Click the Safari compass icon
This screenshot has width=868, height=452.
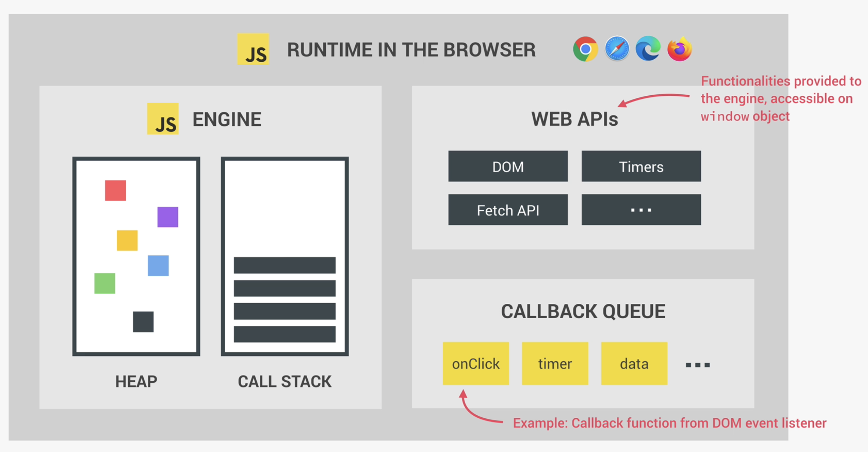[617, 49]
